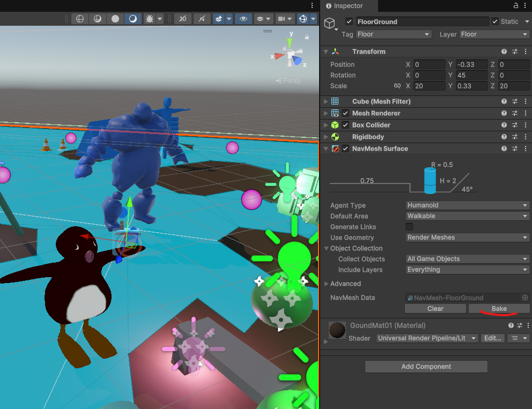Click GoundMat01 material preview sphere
The width and height of the screenshot is (532, 409).
click(x=337, y=330)
